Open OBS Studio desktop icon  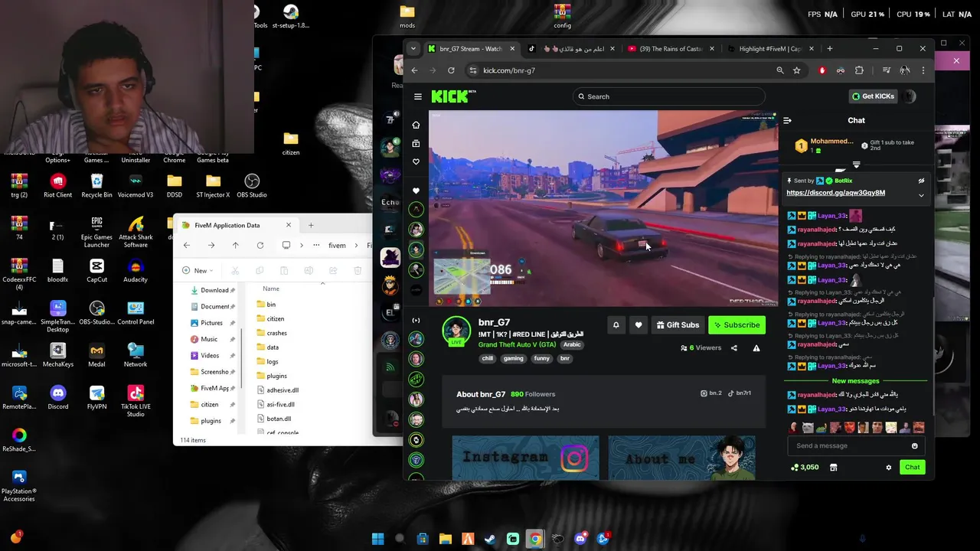[252, 185]
